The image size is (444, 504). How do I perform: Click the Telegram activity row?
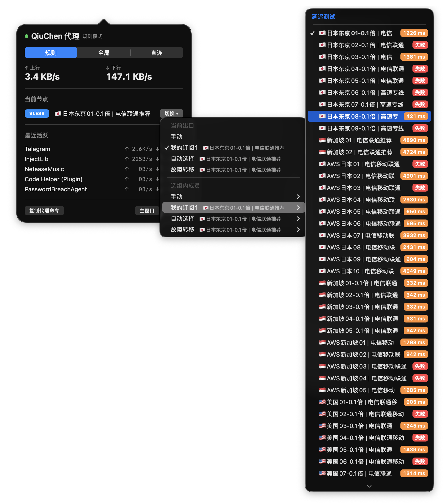(92, 149)
